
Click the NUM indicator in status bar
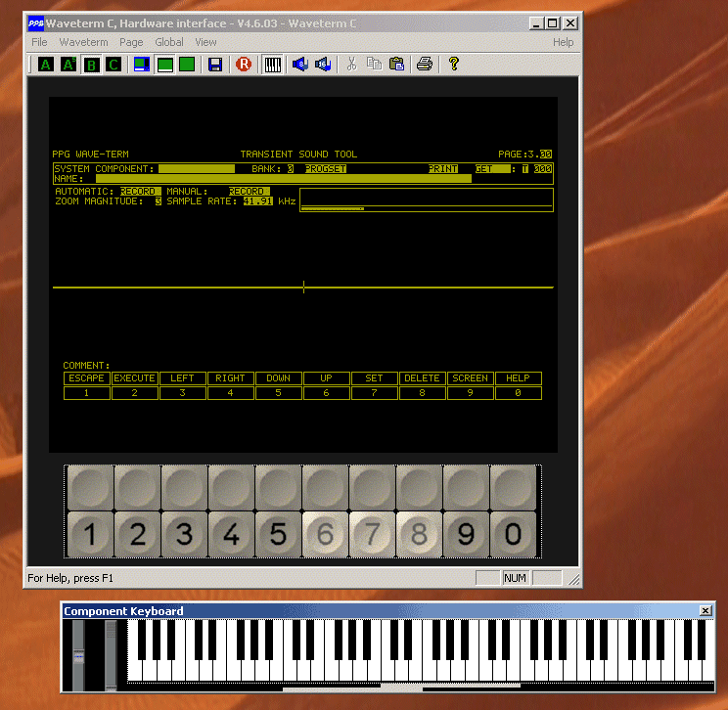[x=515, y=578]
